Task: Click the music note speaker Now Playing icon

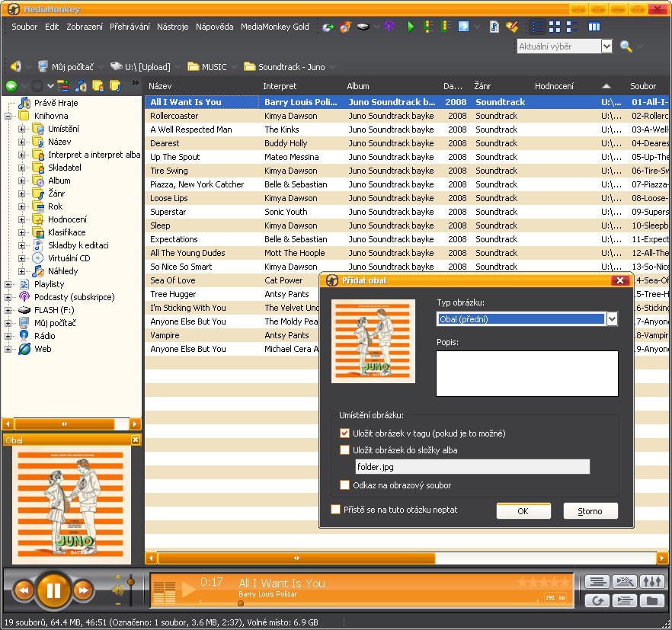Action: click(x=80, y=86)
